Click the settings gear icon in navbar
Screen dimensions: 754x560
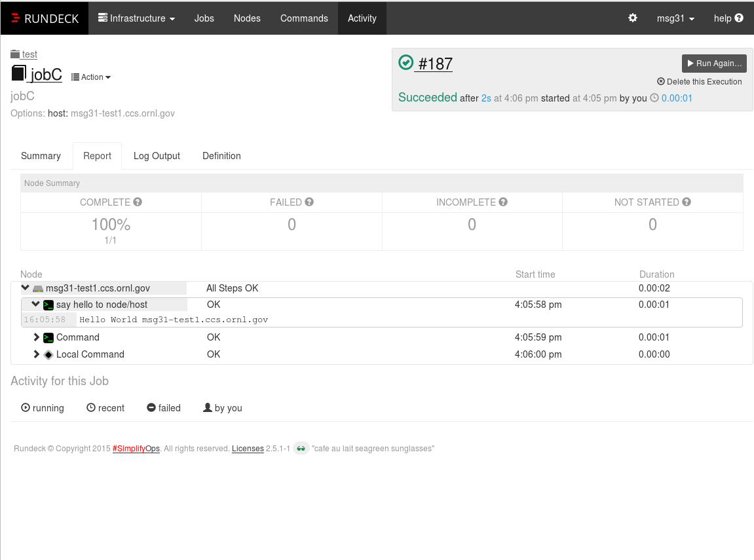click(633, 18)
